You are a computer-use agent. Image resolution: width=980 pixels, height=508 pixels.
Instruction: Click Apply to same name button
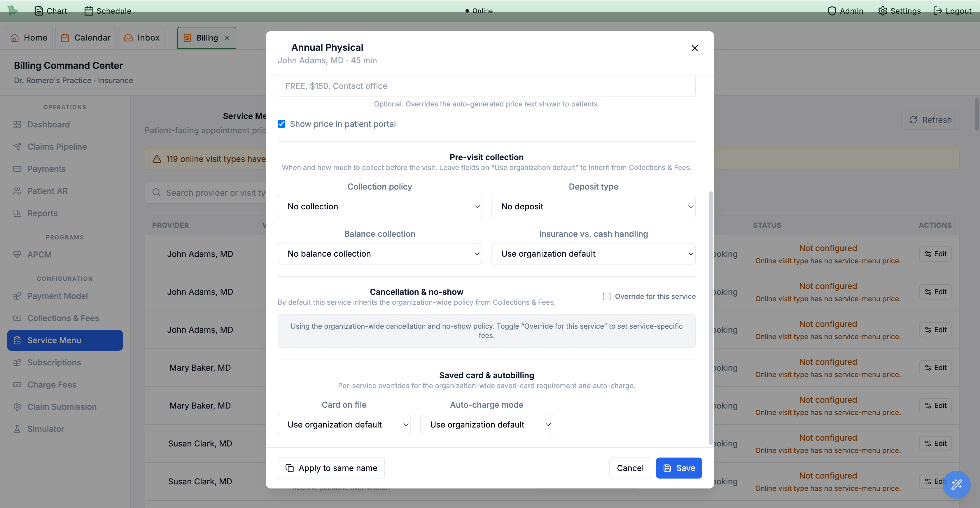click(331, 468)
